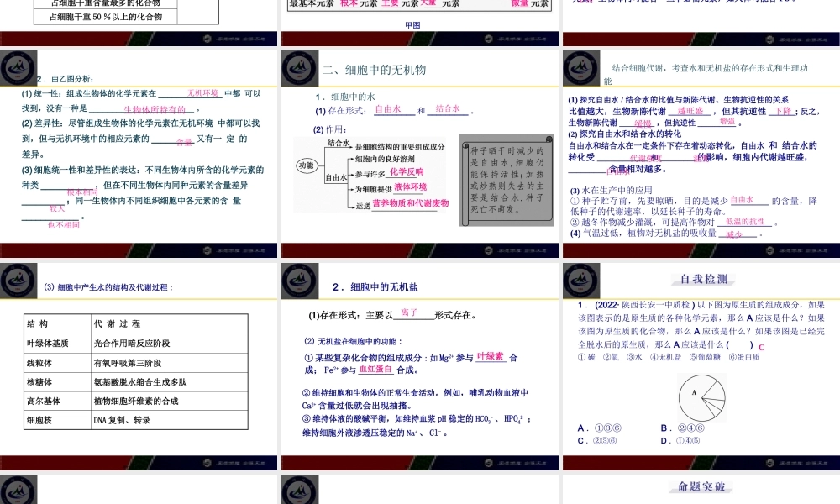The height and width of the screenshot is (504, 840).
Task: Click the pink answer 血红蛋白
Action: pos(375,369)
